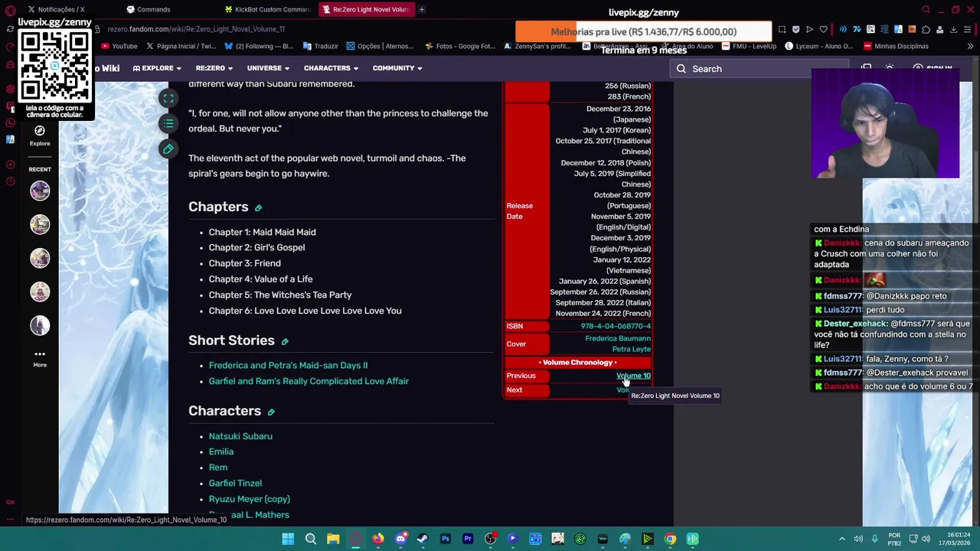
Task: Open Discord from the taskbar
Action: point(400,539)
